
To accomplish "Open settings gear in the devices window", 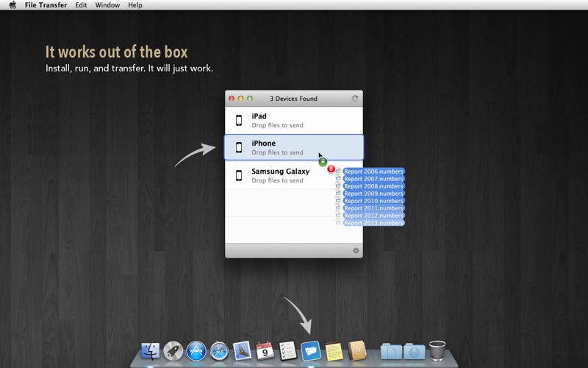I will pyautogui.click(x=356, y=250).
